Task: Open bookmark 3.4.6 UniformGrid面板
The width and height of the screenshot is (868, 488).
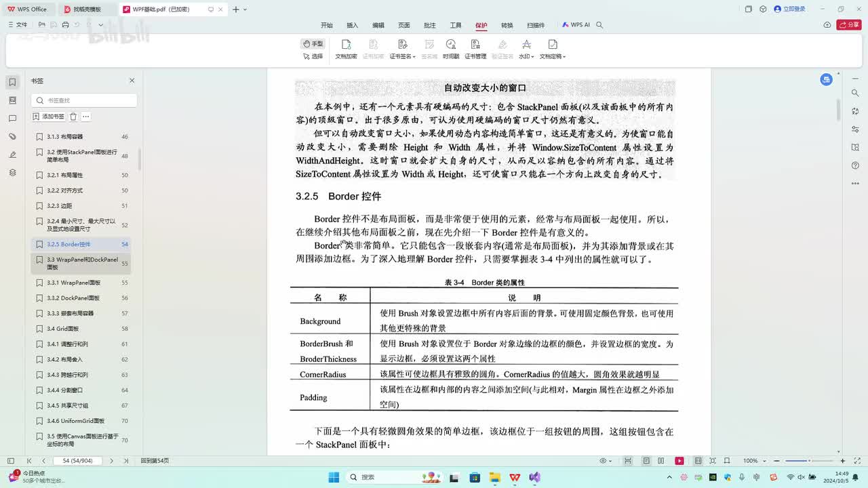Action: click(x=81, y=421)
